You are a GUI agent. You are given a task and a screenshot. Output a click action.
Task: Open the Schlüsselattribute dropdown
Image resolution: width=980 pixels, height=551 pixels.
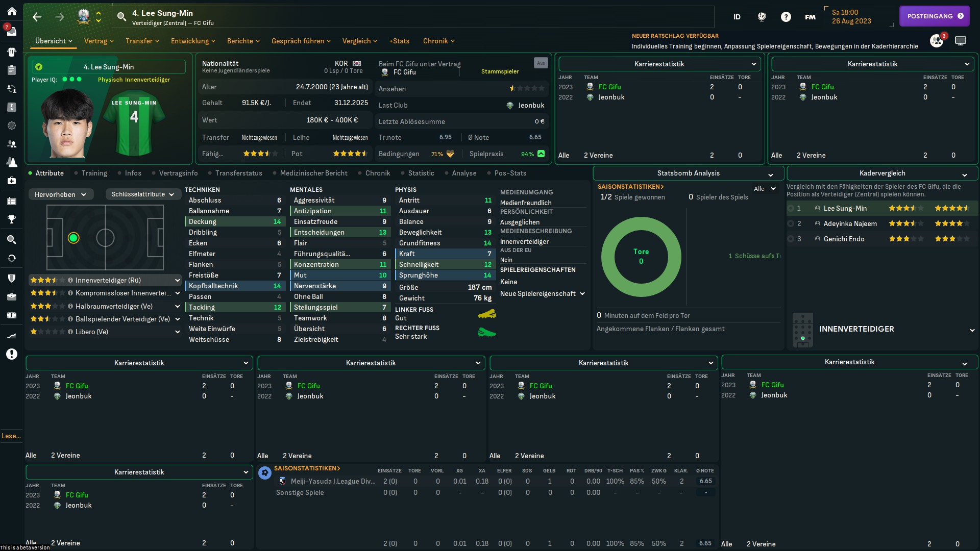point(142,194)
